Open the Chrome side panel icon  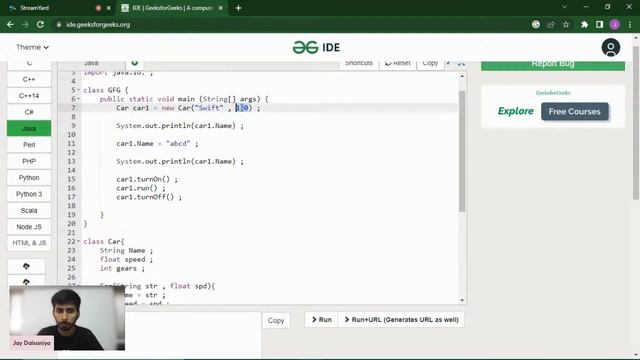point(599,24)
